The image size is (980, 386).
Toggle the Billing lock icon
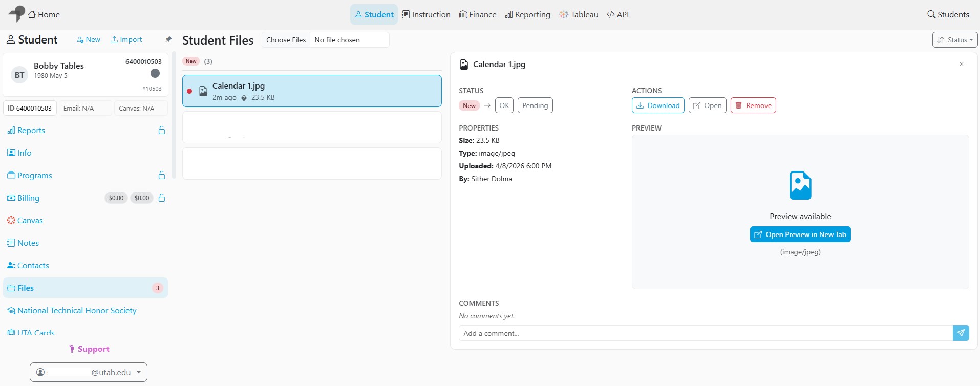162,198
